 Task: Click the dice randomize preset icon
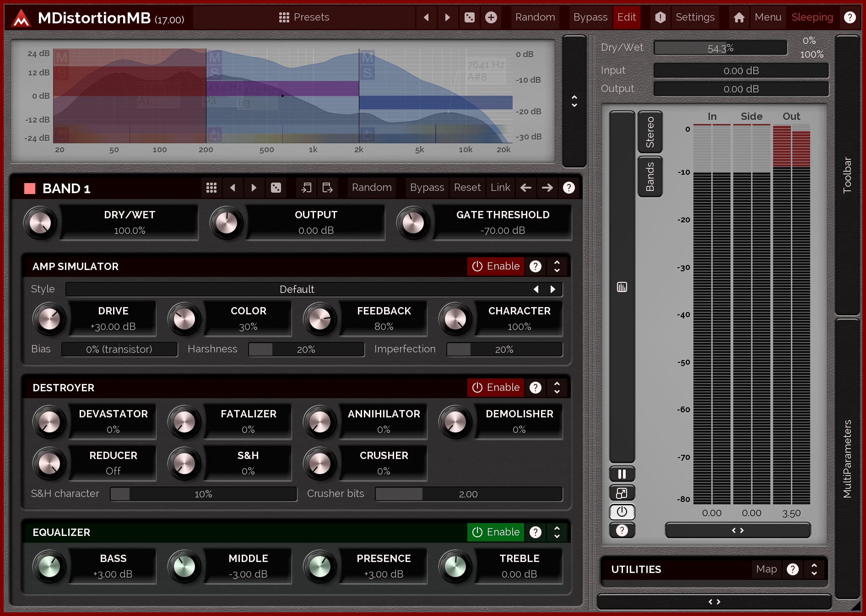(x=470, y=17)
